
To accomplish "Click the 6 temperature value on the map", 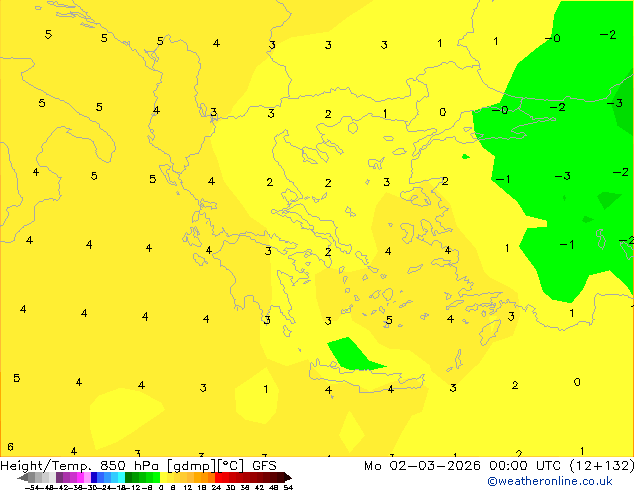I will coord(11,447).
